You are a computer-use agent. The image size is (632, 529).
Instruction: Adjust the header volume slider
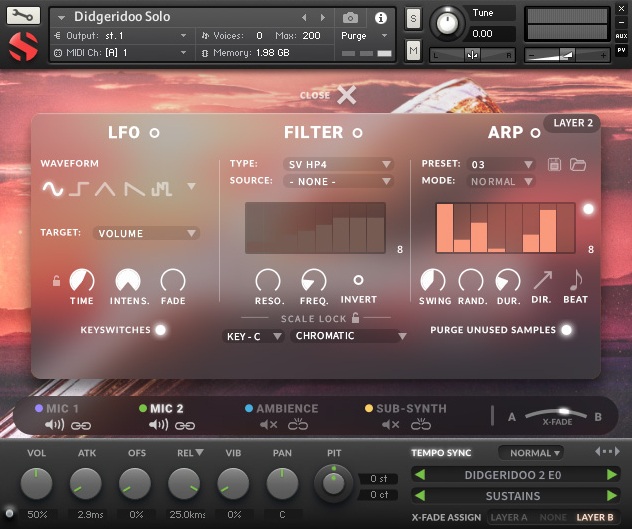click(x=567, y=55)
